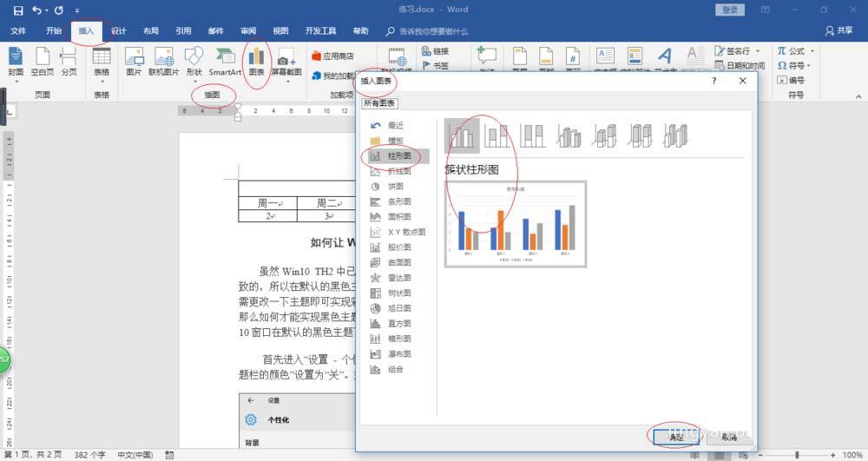The height and width of the screenshot is (461, 868).
Task: Open the dialog help question mark
Action: point(714,81)
